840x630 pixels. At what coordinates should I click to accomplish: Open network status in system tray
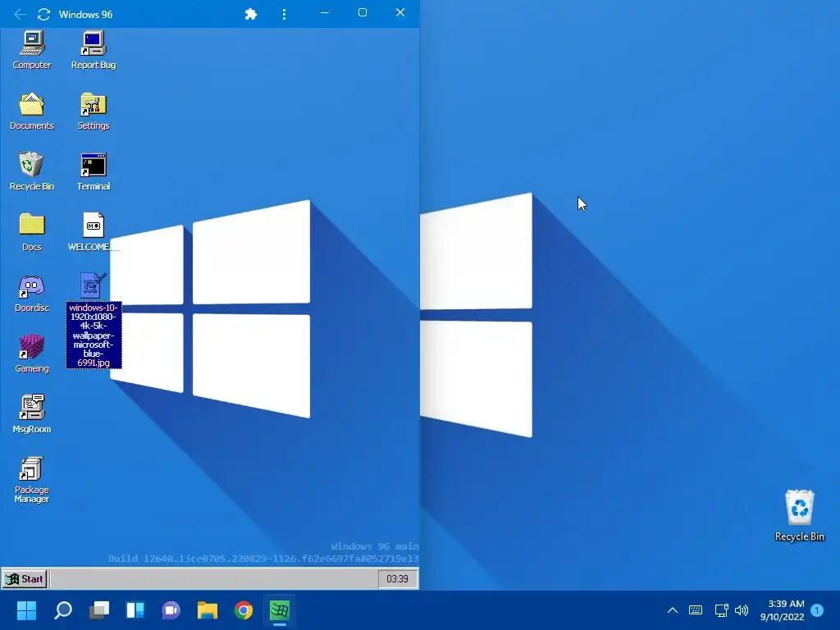click(721, 610)
